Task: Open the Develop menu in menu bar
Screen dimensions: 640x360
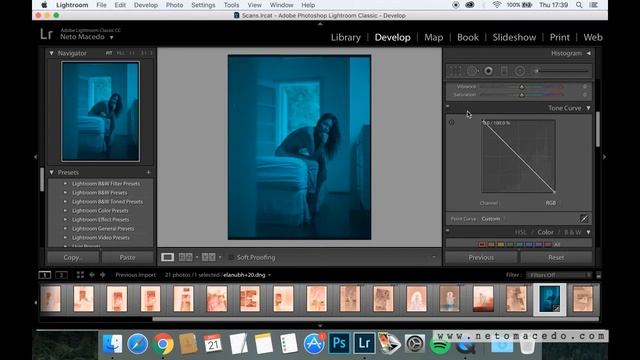Action: coord(146,5)
